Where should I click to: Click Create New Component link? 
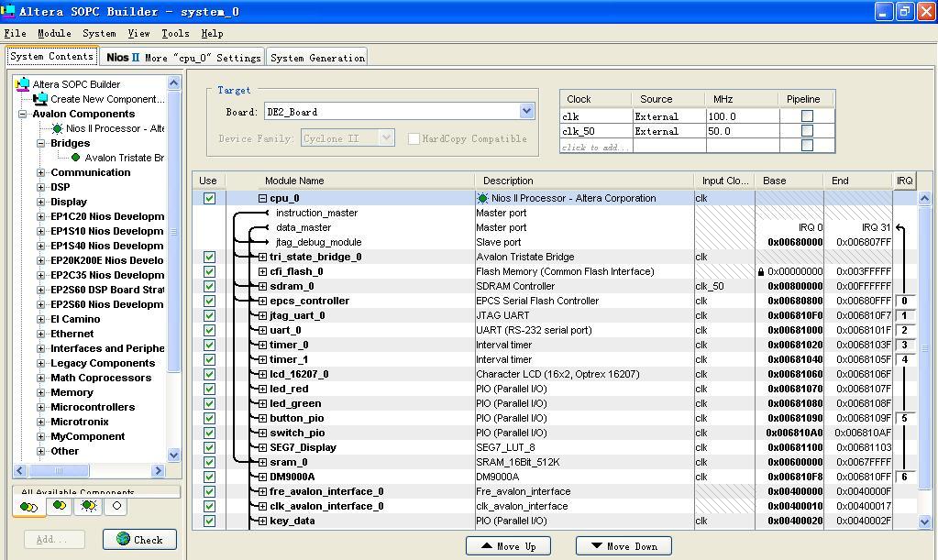[x=107, y=99]
